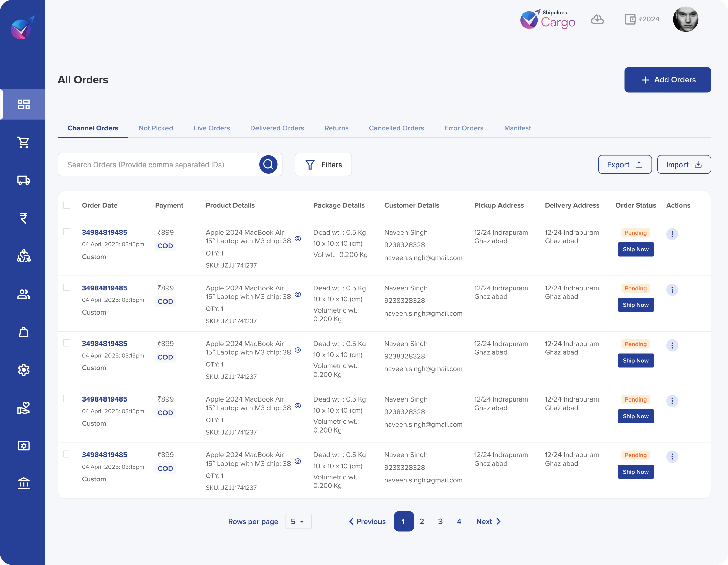View product details via first row eye icon
The width and height of the screenshot is (728, 565).
tap(298, 239)
